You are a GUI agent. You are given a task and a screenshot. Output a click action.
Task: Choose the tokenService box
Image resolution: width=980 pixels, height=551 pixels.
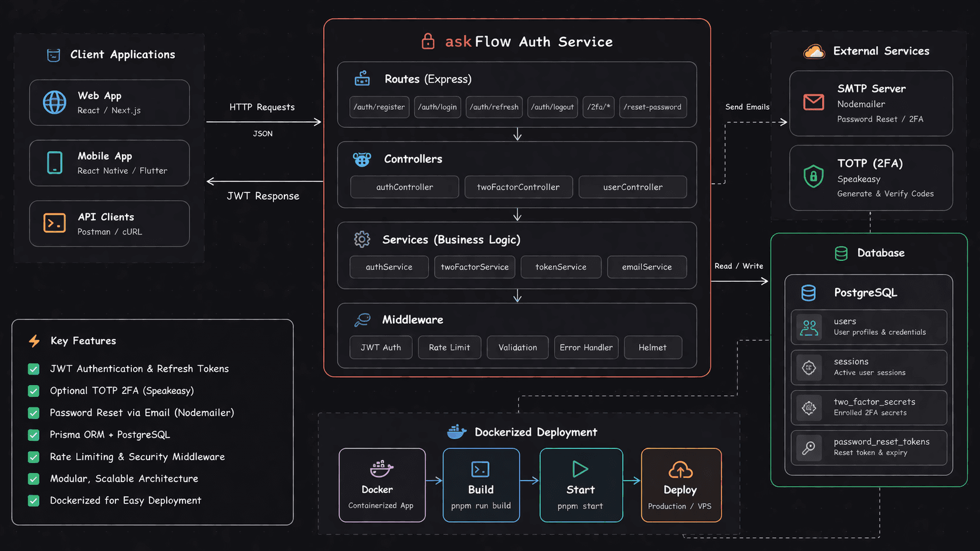561,267
